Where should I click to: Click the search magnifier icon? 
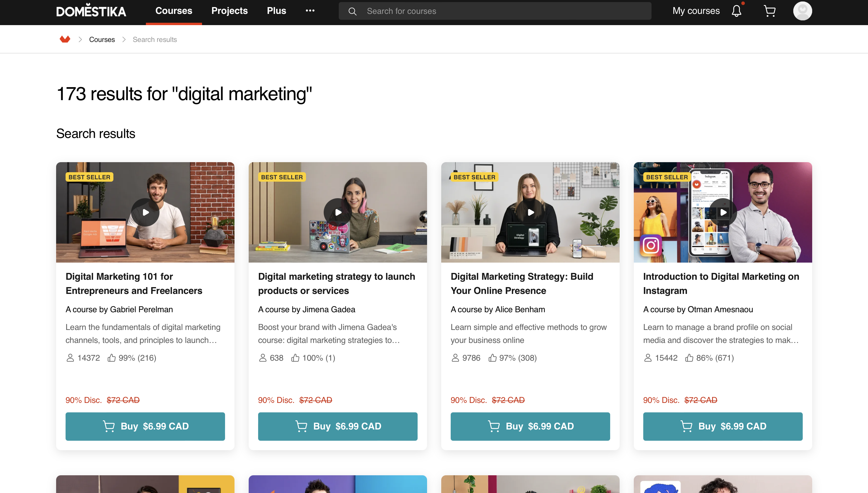pyautogui.click(x=352, y=11)
